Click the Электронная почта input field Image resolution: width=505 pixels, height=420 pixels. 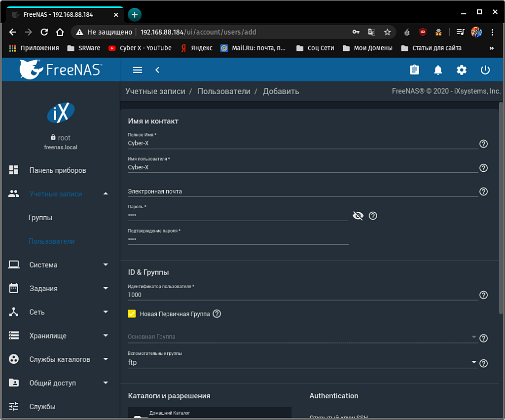click(302, 191)
